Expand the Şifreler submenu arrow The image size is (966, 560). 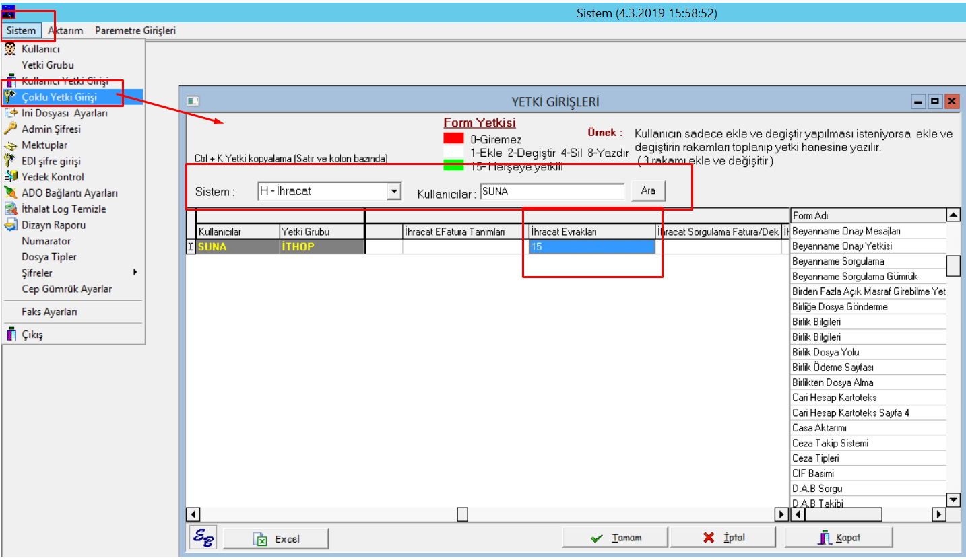[135, 273]
